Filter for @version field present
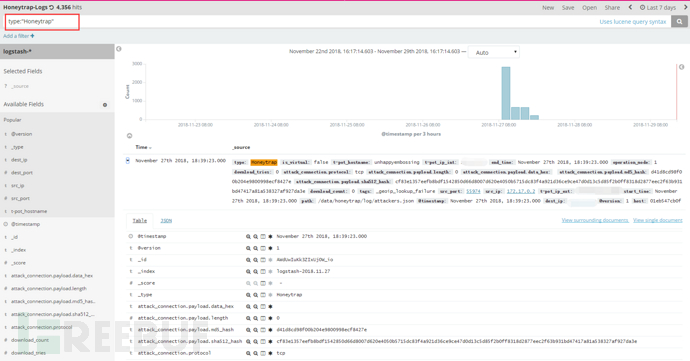This screenshot has height=361, width=690. coord(270,248)
